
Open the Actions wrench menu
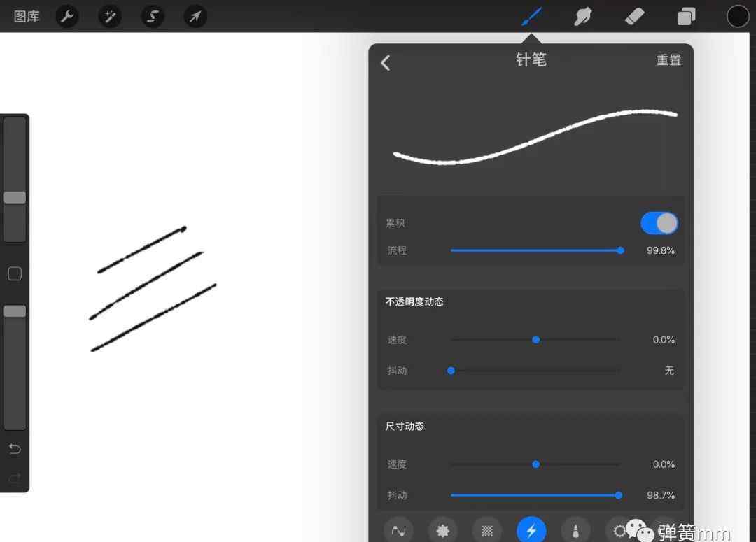coord(67,16)
